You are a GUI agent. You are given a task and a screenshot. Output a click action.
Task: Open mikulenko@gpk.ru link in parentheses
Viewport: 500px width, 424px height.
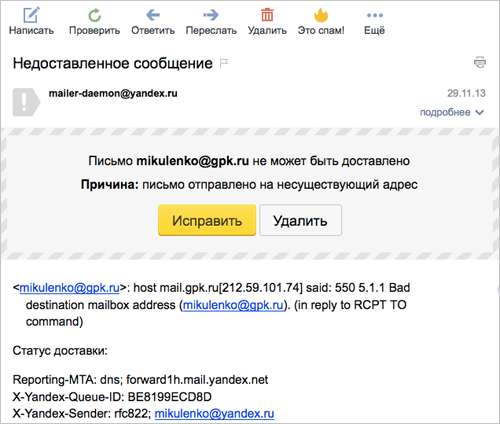pyautogui.click(x=233, y=305)
